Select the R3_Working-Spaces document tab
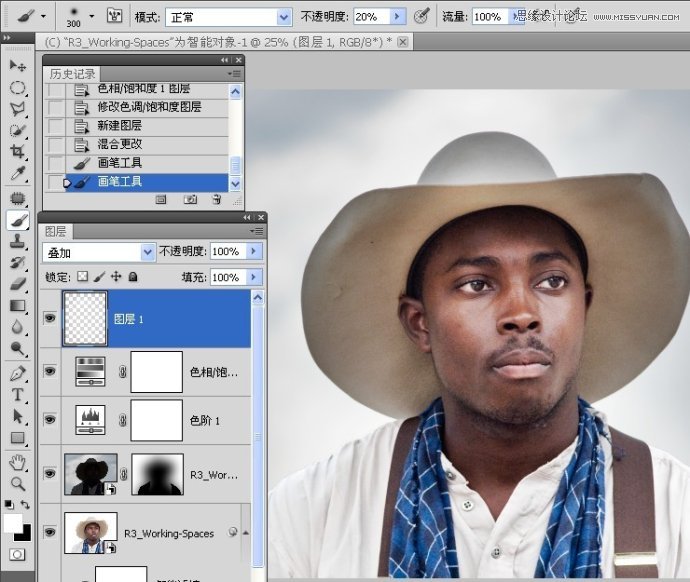The image size is (690, 582). [225, 42]
